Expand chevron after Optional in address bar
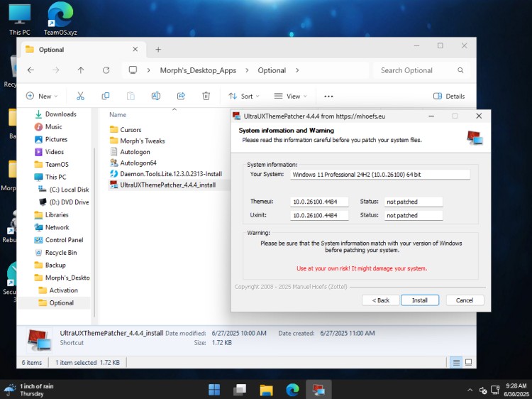The width and height of the screenshot is (532, 399). (297, 70)
